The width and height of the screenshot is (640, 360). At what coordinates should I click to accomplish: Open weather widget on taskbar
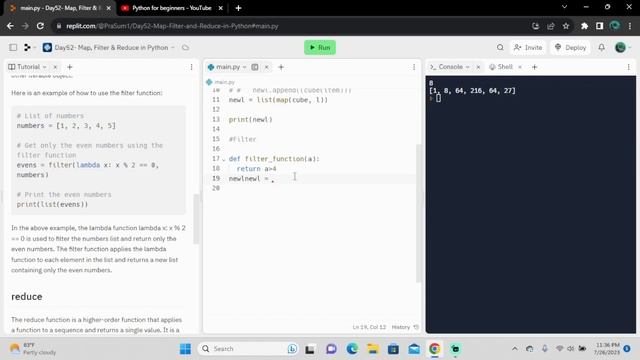tap(33, 349)
